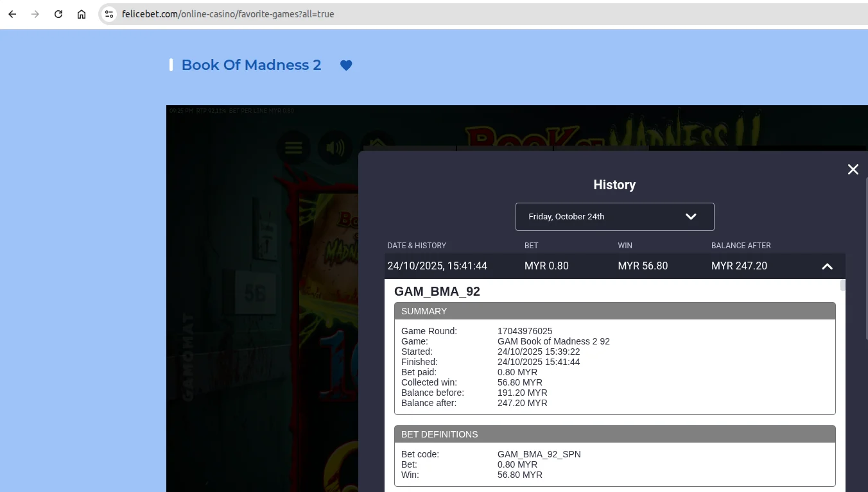
Task: Click the bet code GAM_BMA_92_SPN
Action: click(539, 454)
